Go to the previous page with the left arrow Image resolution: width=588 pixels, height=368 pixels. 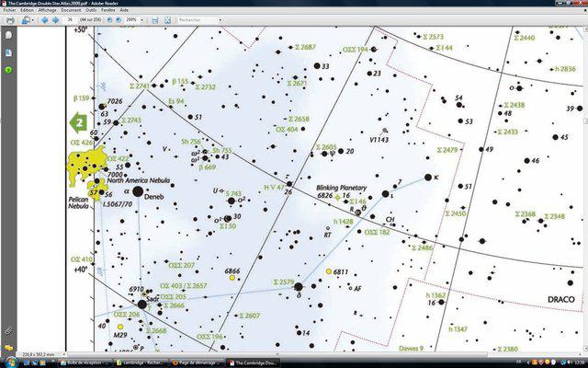[x=44, y=20]
